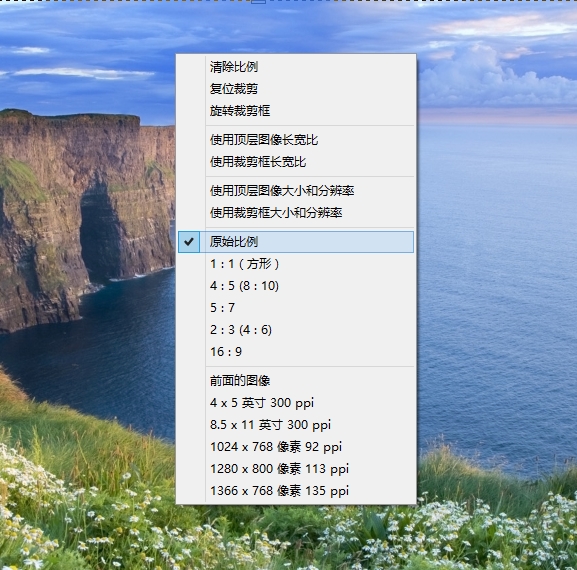
Task: Pick 使用顶层图像大小和分辨率
Action: pyautogui.click(x=296, y=191)
